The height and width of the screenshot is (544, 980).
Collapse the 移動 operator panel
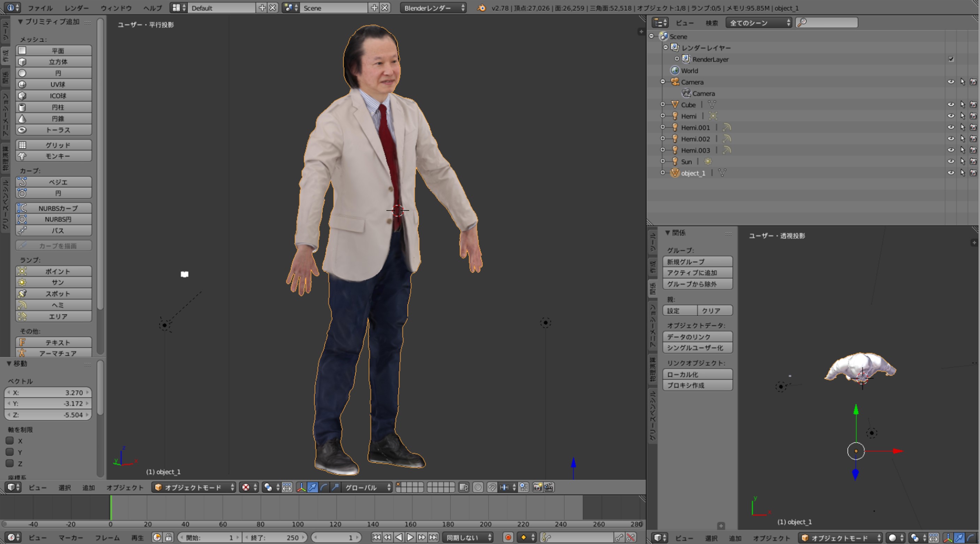click(9, 363)
